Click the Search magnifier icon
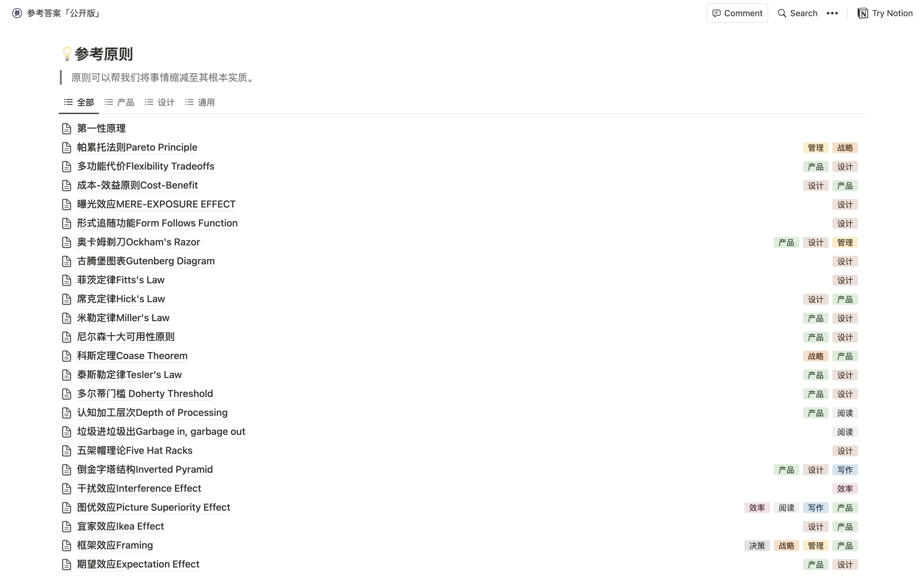Screen dimensions: 924x577 point(782,13)
